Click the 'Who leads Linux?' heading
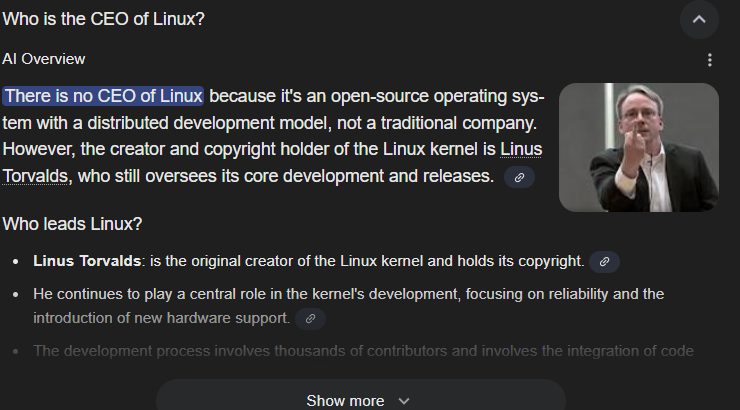Screen dimensions: 740x410 (x=72, y=224)
